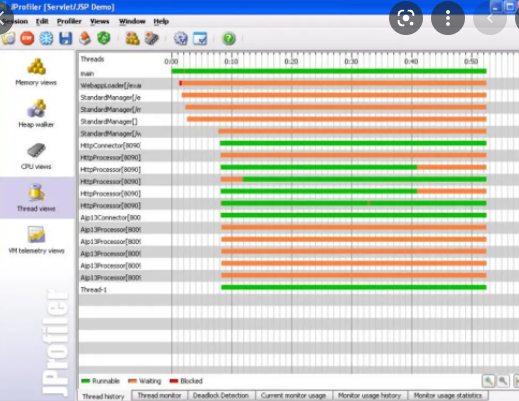This screenshot has height=401, width=519.
Task: Open the Profiler menu
Action: [x=69, y=21]
